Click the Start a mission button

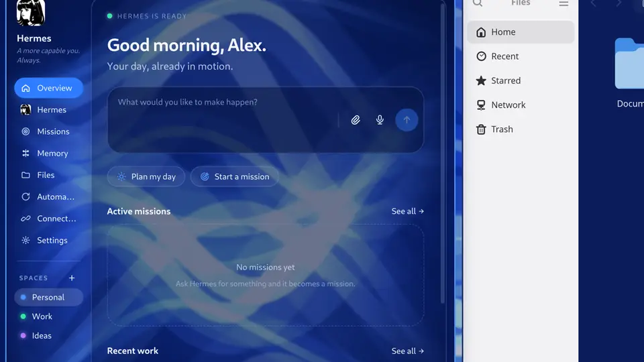235,176
